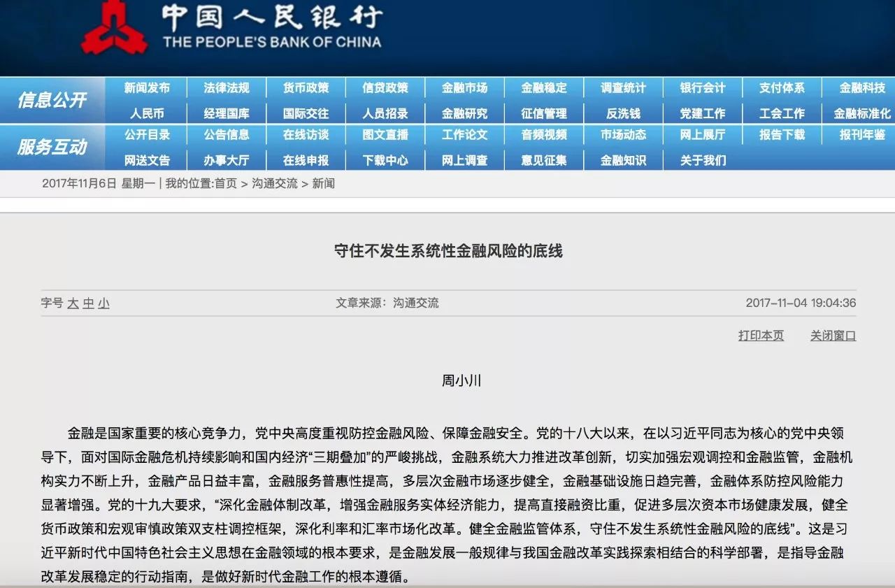Open the 公开目录 page

pyautogui.click(x=147, y=136)
